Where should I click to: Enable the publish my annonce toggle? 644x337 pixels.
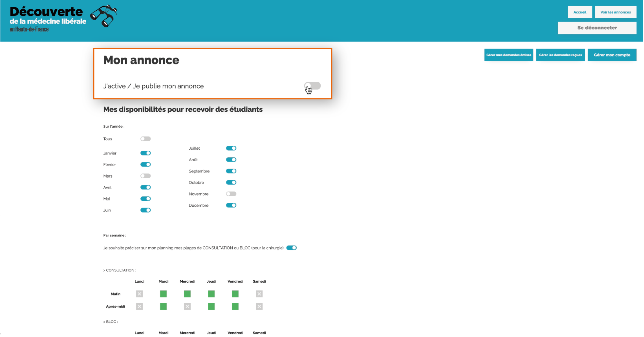(x=312, y=86)
